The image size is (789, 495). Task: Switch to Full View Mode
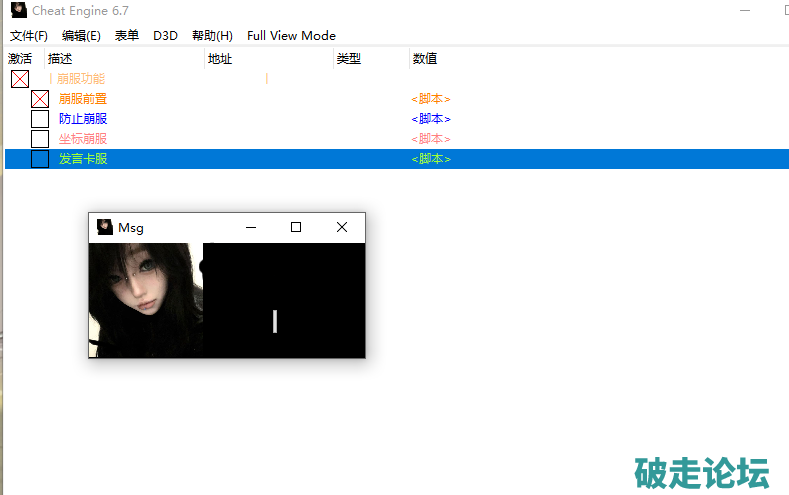[x=291, y=36]
